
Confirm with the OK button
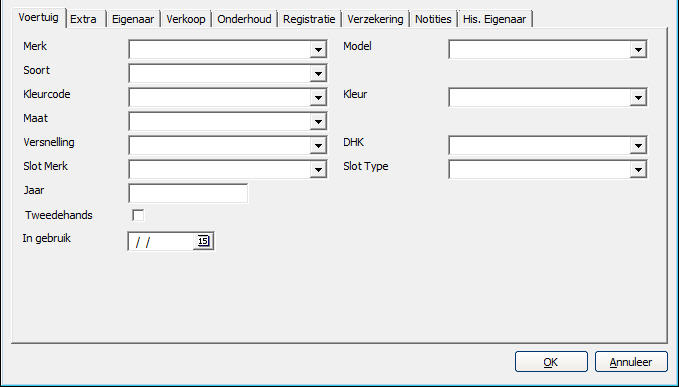tap(551, 362)
